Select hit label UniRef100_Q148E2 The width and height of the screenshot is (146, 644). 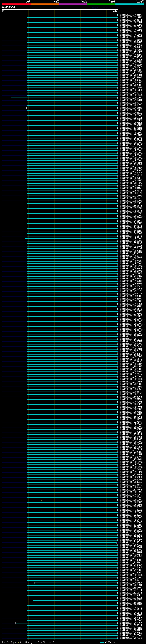131,354
